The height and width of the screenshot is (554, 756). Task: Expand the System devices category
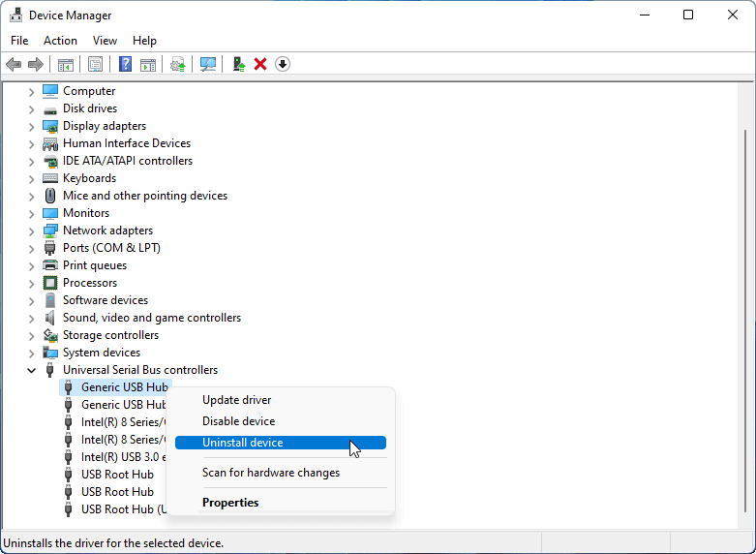(31, 353)
